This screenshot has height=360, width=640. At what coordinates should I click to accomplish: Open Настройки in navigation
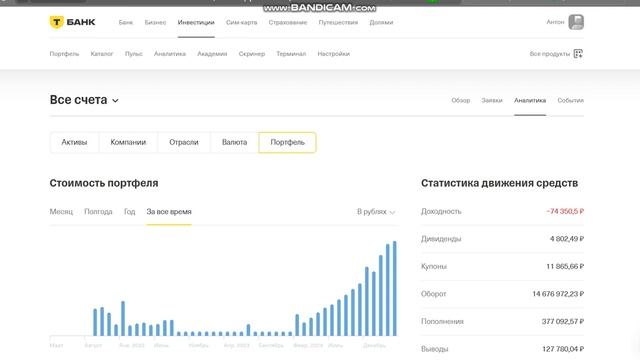pos(333,54)
